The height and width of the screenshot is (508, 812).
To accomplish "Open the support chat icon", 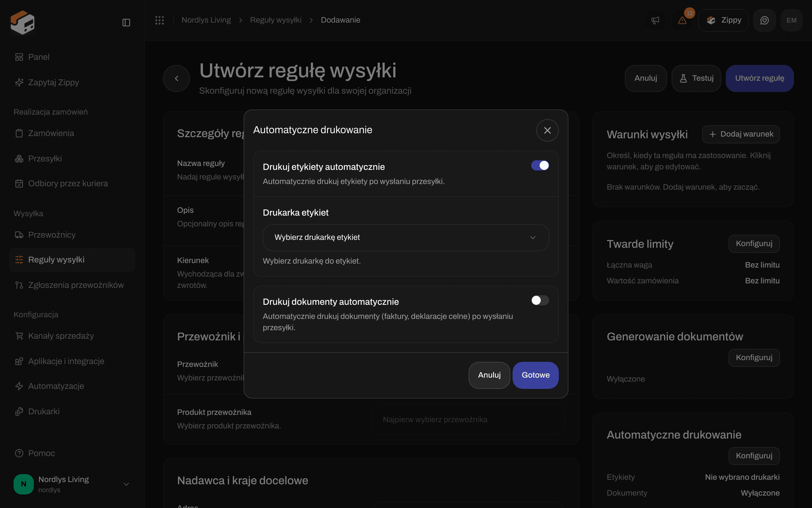I will [764, 20].
